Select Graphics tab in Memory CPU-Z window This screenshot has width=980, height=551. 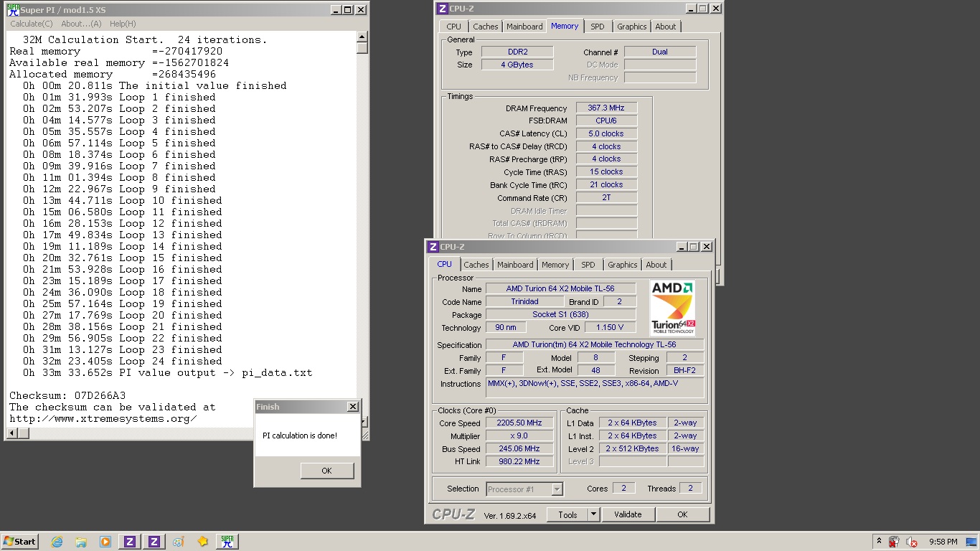(632, 27)
